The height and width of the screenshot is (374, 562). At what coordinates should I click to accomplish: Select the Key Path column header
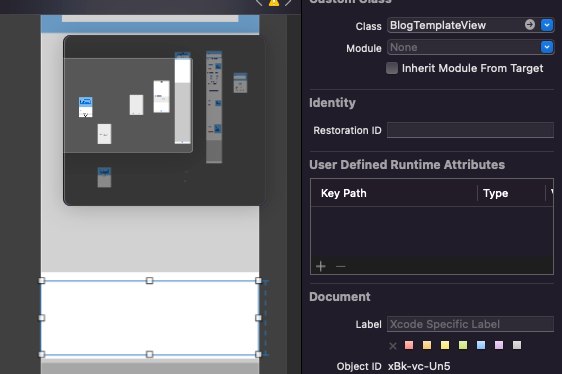coord(343,193)
